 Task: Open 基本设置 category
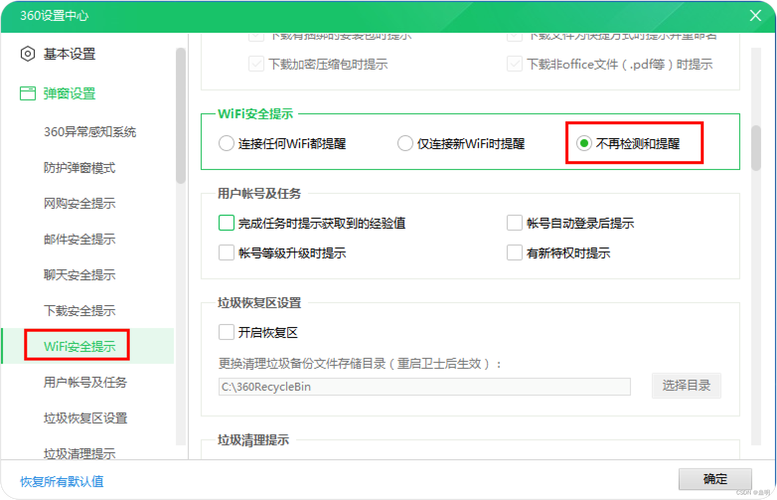(69, 54)
